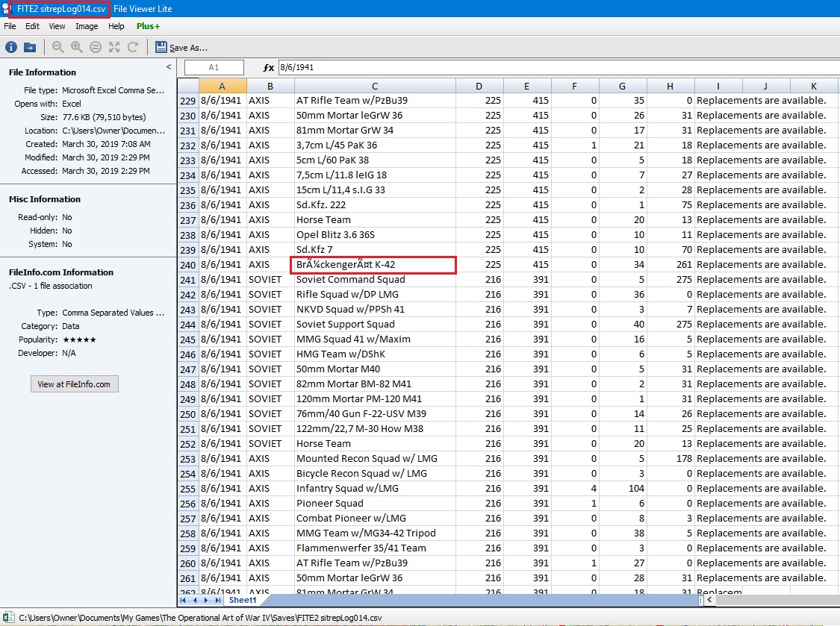Image resolution: width=840 pixels, height=626 pixels.
Task: Open the Help menu
Action: [116, 26]
